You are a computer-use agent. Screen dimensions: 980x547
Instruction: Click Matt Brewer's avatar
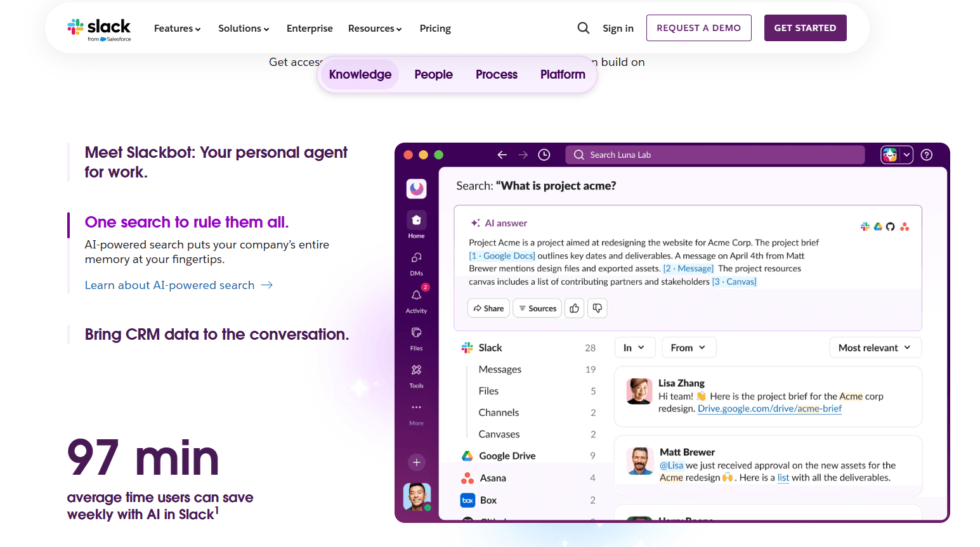click(640, 461)
